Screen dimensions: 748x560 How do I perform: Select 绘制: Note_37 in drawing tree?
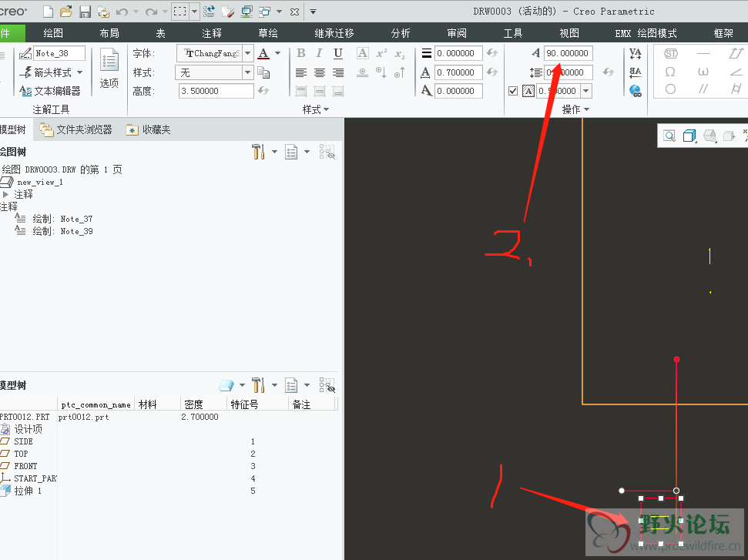click(x=54, y=219)
